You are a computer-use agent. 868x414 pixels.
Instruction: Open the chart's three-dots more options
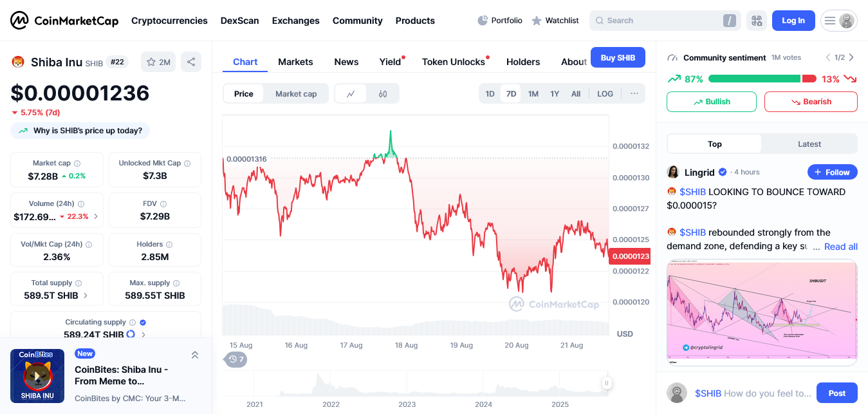point(634,94)
